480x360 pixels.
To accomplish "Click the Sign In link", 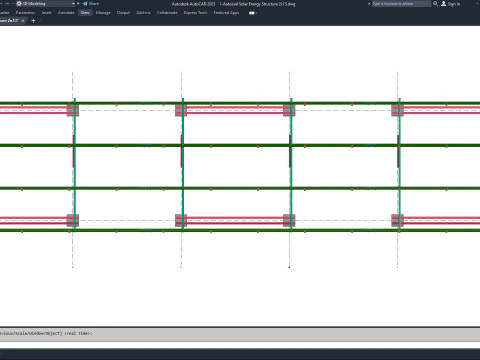I will pyautogui.click(x=454, y=4).
